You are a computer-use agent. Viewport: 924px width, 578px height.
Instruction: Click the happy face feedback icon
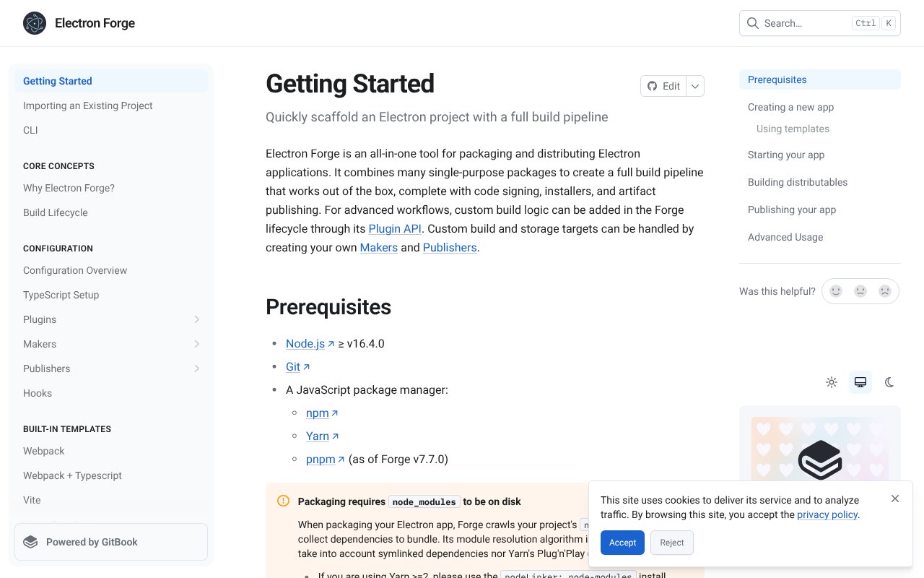[x=836, y=291]
